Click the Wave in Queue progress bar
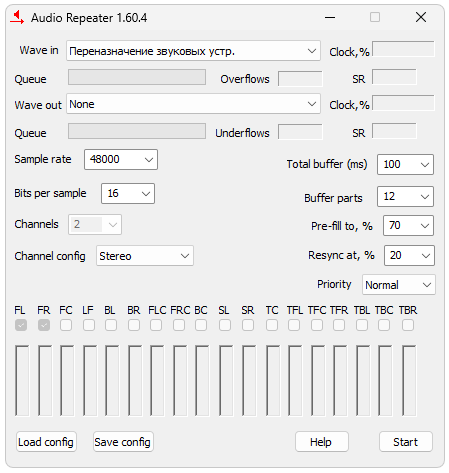This screenshot has width=449, height=473. click(137, 77)
